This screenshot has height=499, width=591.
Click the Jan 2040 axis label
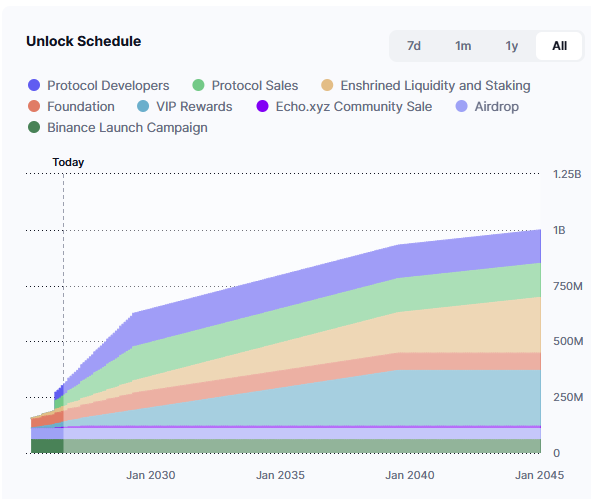click(410, 475)
